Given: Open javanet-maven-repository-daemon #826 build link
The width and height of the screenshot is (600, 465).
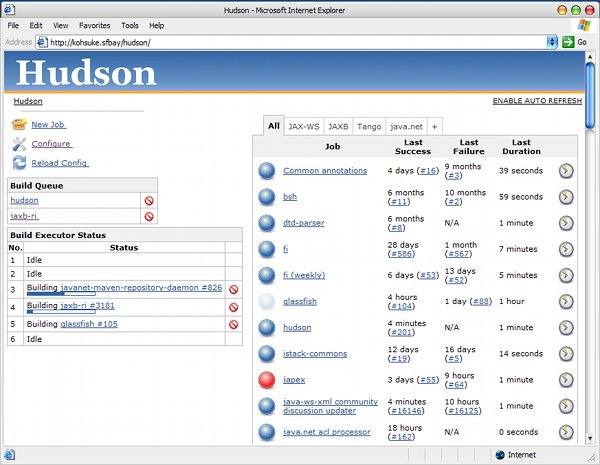Looking at the screenshot, I should coord(141,287).
